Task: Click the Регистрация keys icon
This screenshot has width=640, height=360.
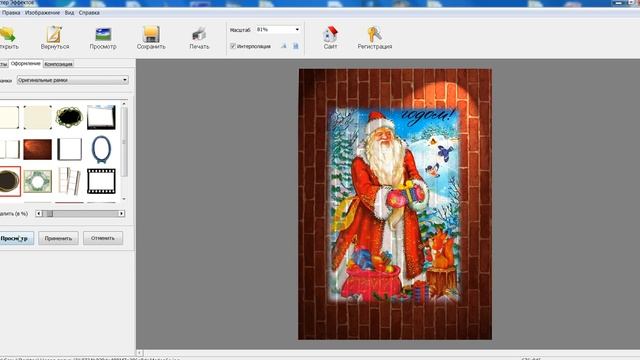Action: pos(374,34)
